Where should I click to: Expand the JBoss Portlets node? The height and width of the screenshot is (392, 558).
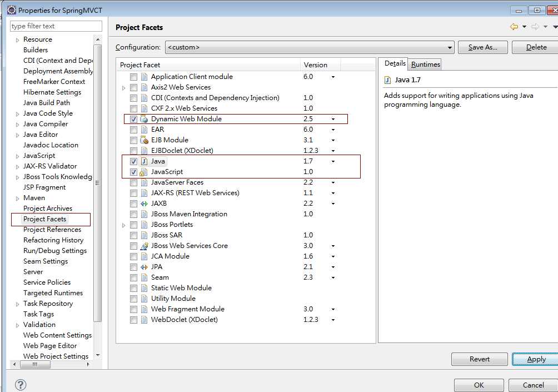coord(123,225)
